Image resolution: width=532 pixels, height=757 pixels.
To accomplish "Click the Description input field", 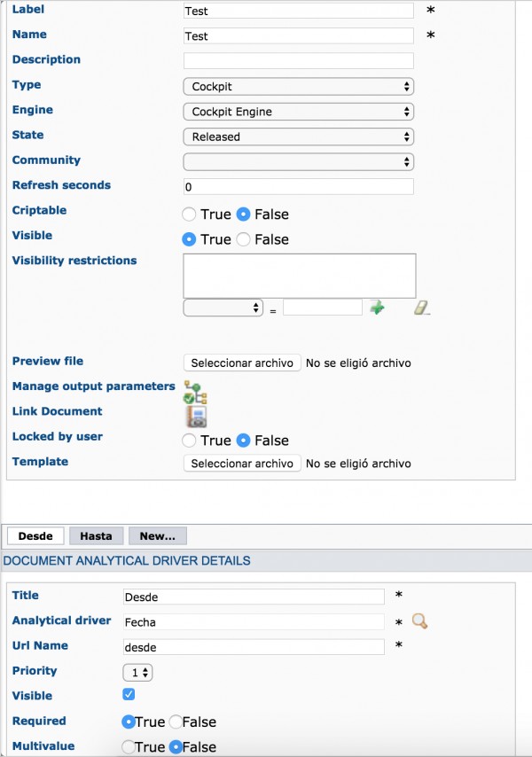I will pos(298,61).
